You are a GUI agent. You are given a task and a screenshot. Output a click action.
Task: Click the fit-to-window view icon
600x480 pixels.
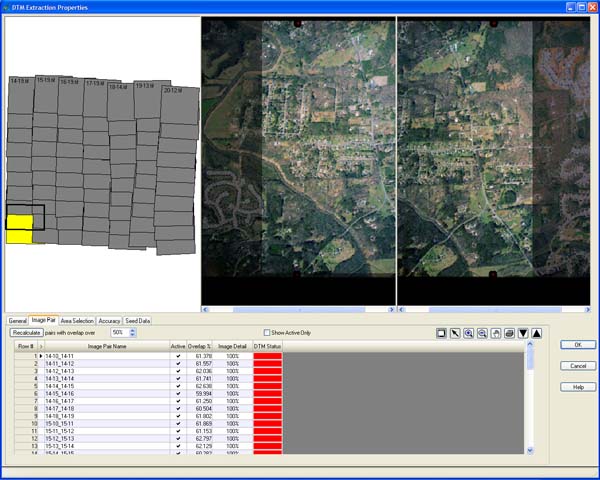point(441,332)
